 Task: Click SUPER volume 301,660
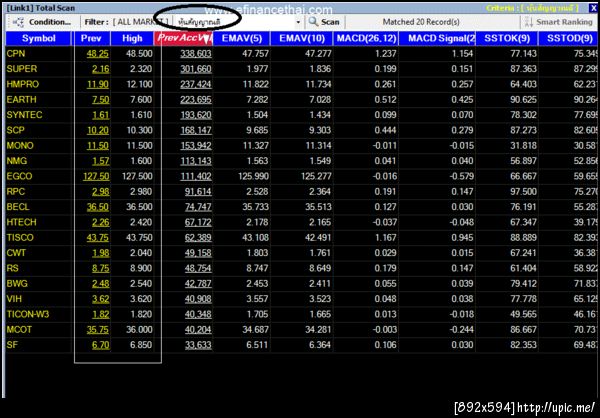point(196,69)
